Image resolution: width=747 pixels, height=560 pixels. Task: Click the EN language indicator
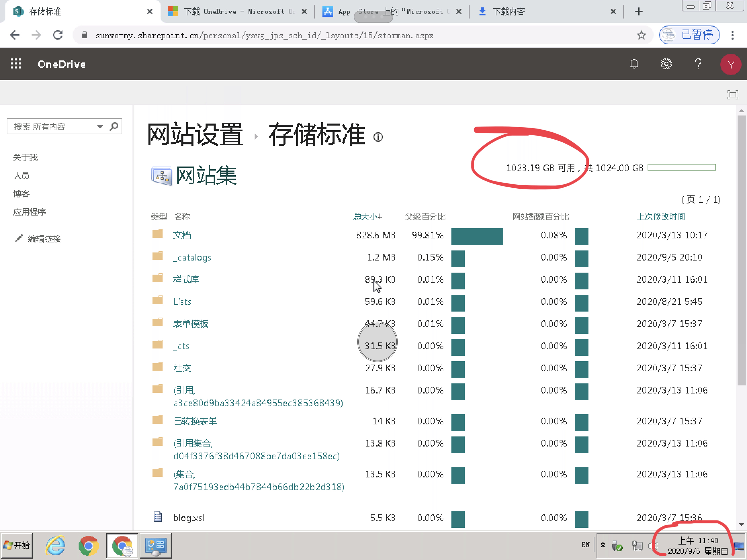pyautogui.click(x=585, y=545)
